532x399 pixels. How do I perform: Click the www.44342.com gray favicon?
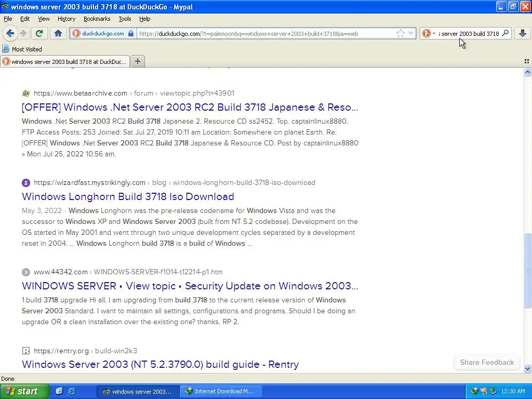[26, 272]
